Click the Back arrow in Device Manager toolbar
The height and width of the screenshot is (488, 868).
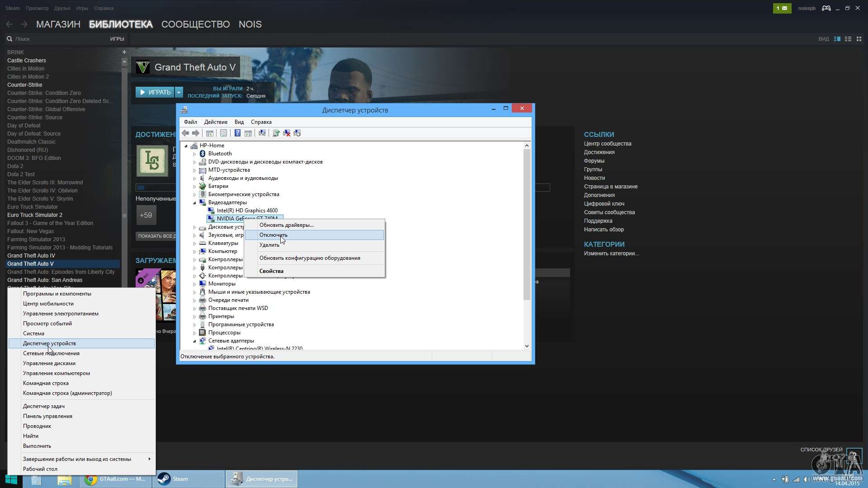[x=185, y=133]
